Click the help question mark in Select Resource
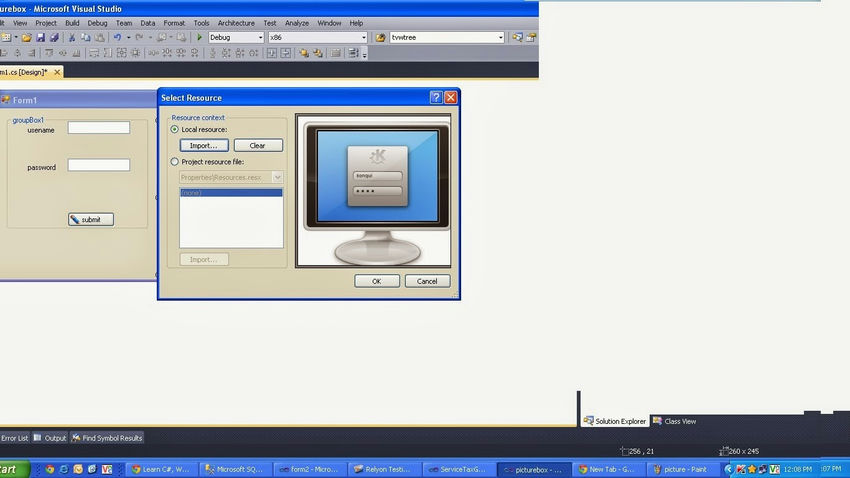 (436, 98)
